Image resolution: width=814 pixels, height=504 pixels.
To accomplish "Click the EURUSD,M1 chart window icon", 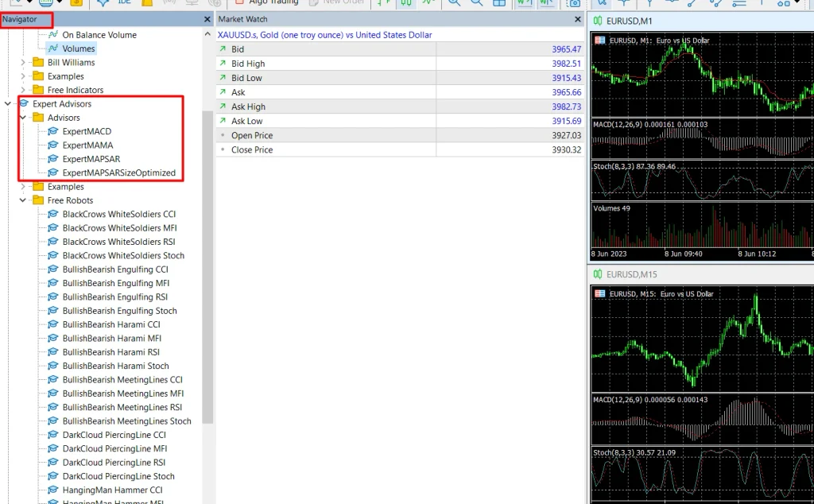I will click(598, 21).
